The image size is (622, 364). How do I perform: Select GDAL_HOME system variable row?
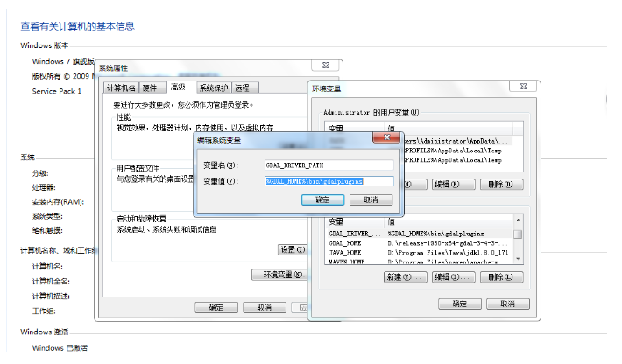coord(420,243)
